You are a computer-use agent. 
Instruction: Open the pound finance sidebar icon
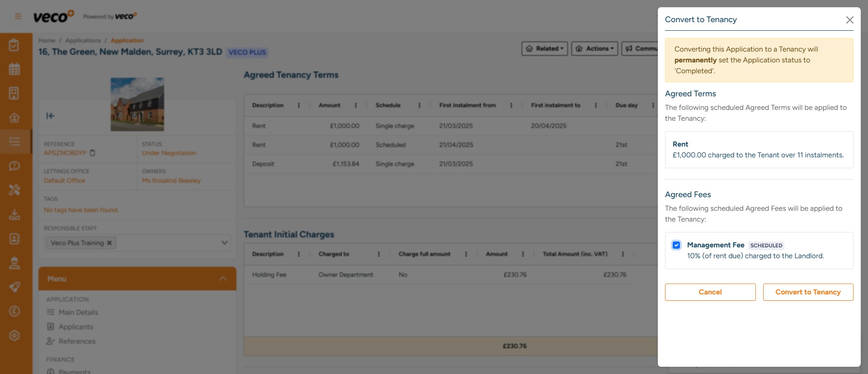pyautogui.click(x=14, y=311)
